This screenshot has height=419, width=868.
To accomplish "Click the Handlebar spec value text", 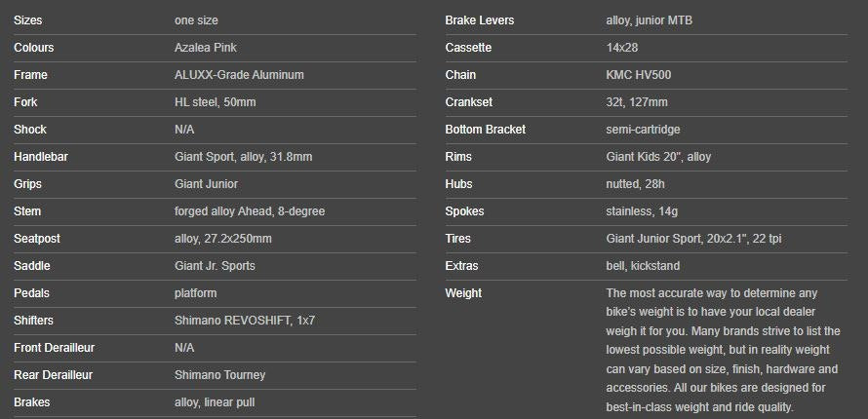I will click(244, 157).
